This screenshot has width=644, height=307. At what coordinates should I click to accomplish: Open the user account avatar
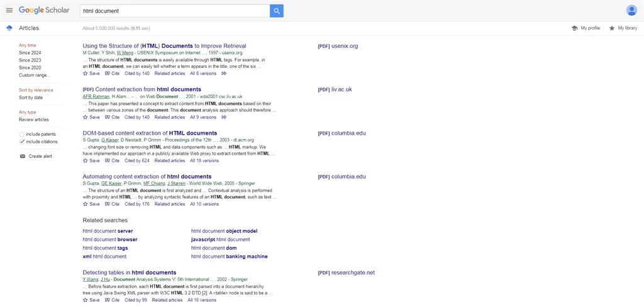point(631,10)
